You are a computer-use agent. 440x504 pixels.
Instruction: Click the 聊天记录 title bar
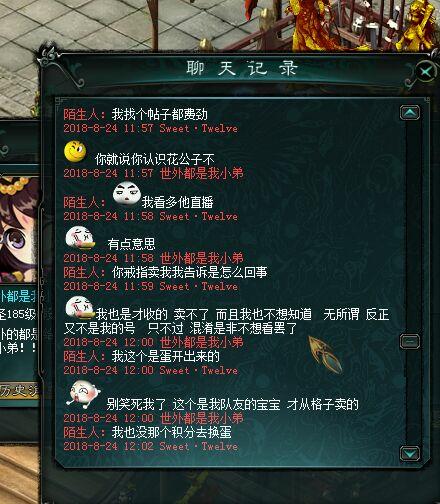pyautogui.click(x=241, y=68)
